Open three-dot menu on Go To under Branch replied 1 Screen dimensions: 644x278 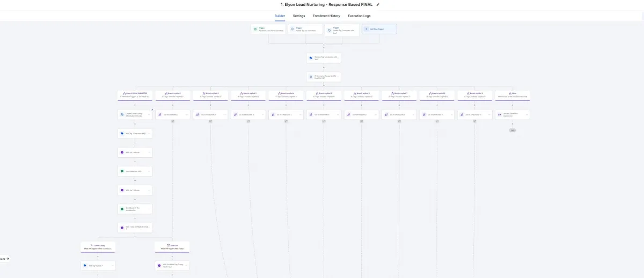coord(187,114)
